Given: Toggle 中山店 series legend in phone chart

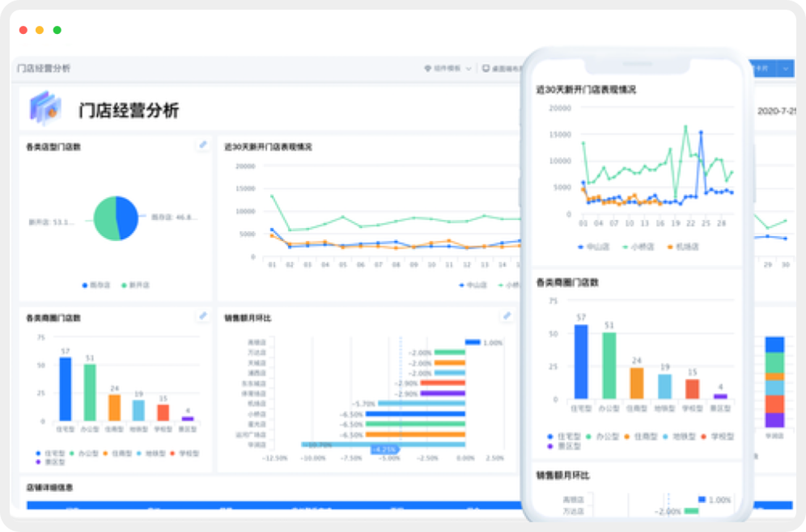Looking at the screenshot, I should (596, 247).
